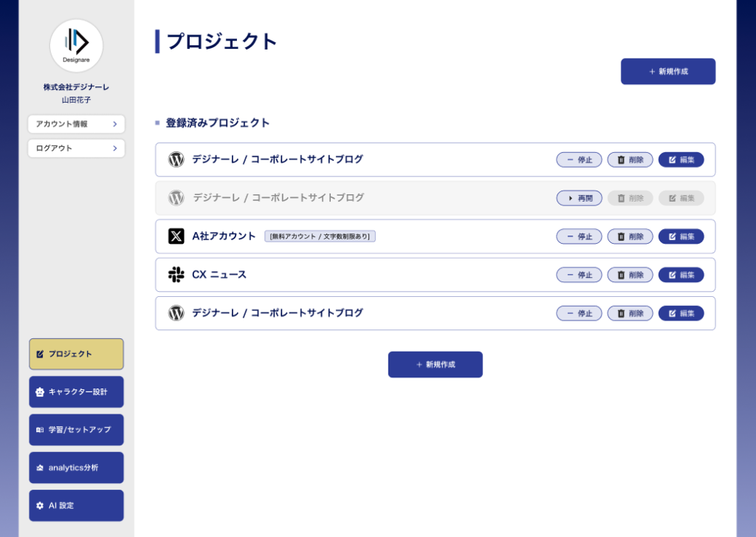The image size is (756, 537).
Task: Click the X icon for A社アカウント
Action: (176, 236)
